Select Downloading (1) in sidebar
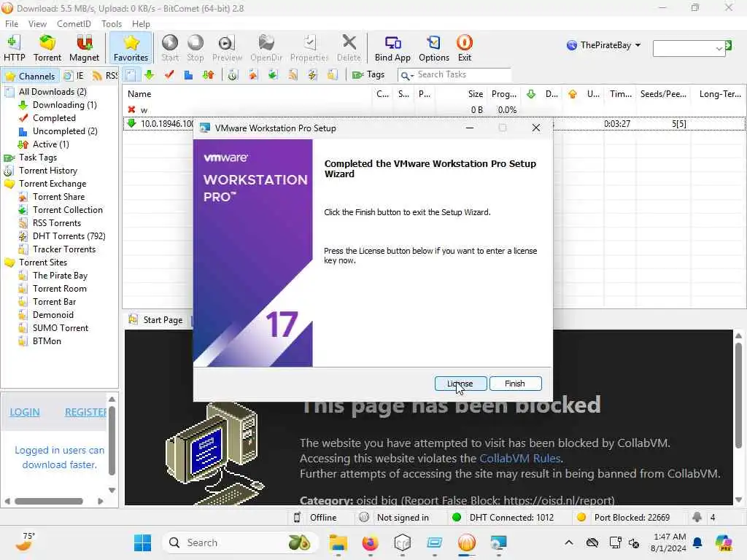 point(64,105)
